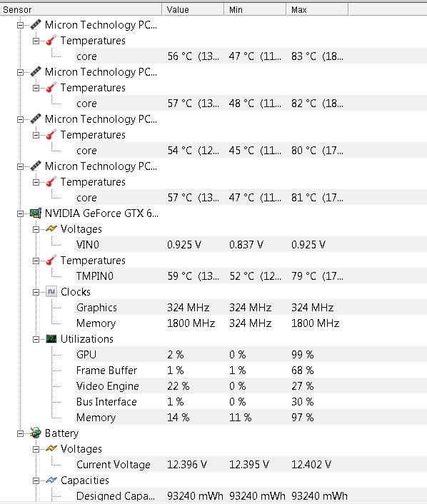Collapse the Clocks section expander
This screenshot has height=504, width=427.
36,292
